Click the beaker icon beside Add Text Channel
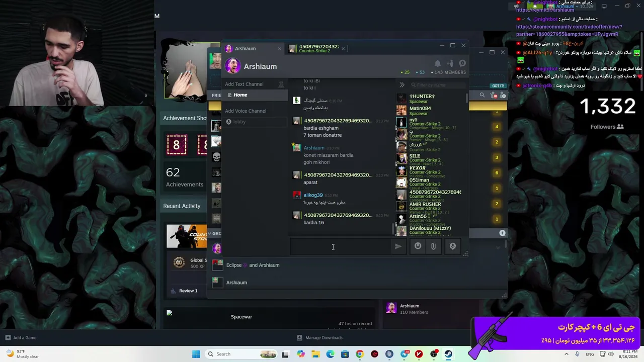Viewport: 644px width, 362px height. (281, 84)
